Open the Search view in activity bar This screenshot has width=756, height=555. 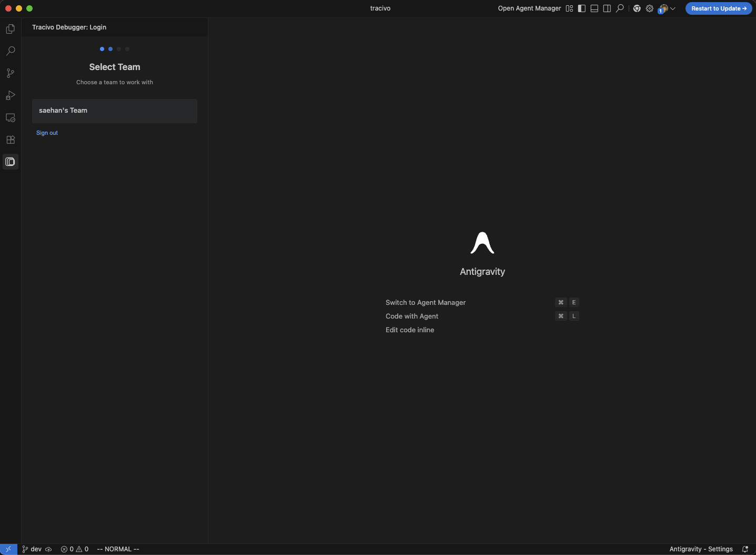(10, 51)
